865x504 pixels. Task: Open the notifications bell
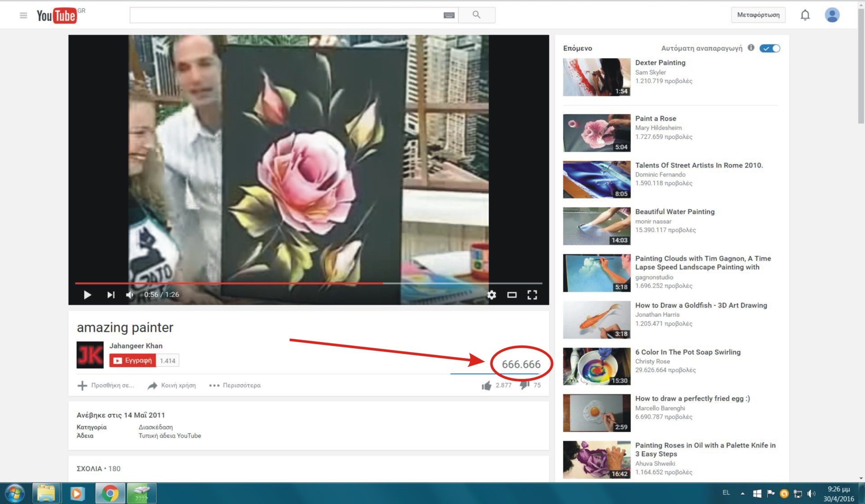[x=805, y=15]
